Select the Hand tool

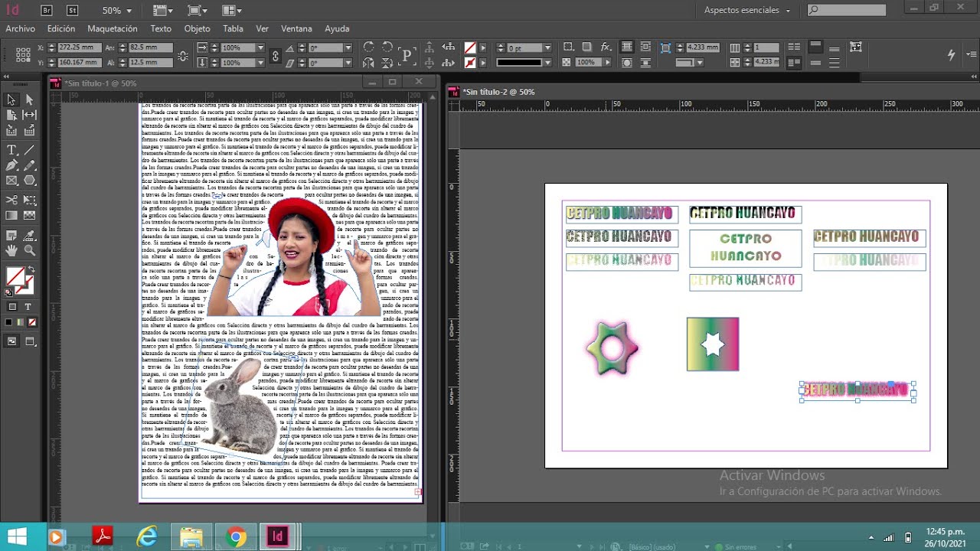pos(11,250)
